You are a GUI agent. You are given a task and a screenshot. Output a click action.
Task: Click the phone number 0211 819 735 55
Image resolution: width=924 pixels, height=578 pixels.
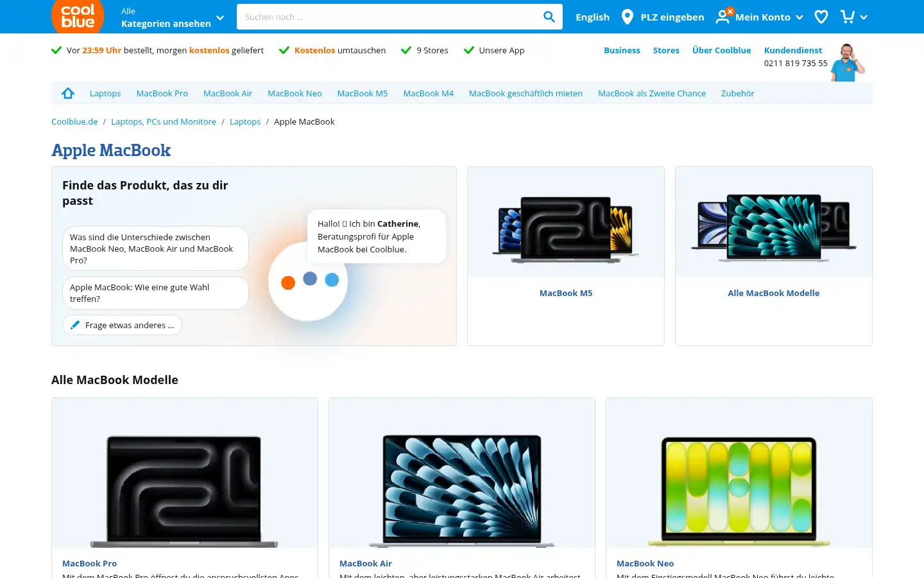(796, 63)
